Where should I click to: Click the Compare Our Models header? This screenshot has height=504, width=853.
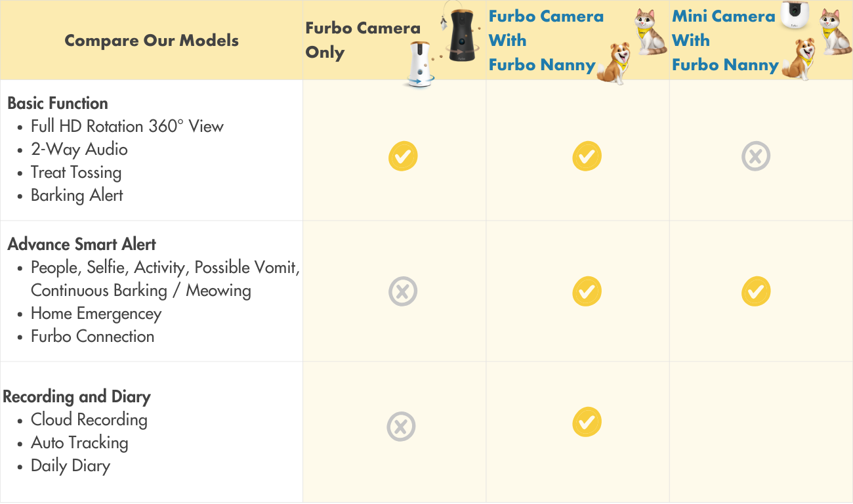pos(152,41)
